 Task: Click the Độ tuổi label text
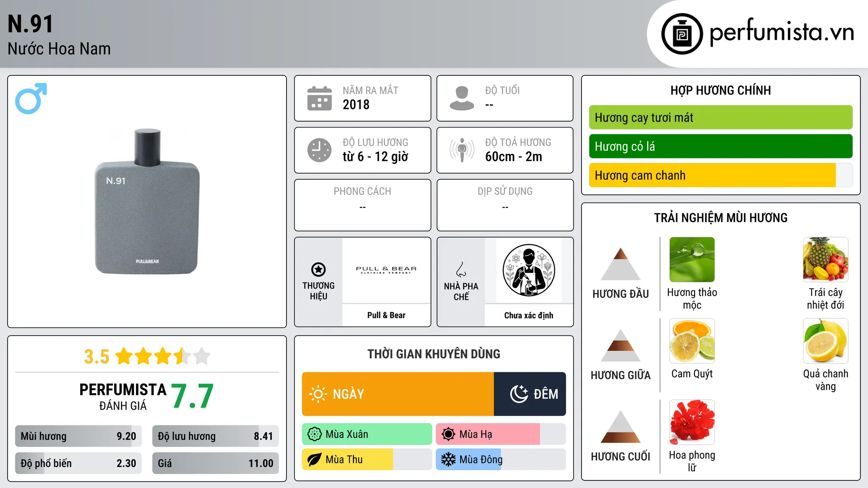(502, 90)
